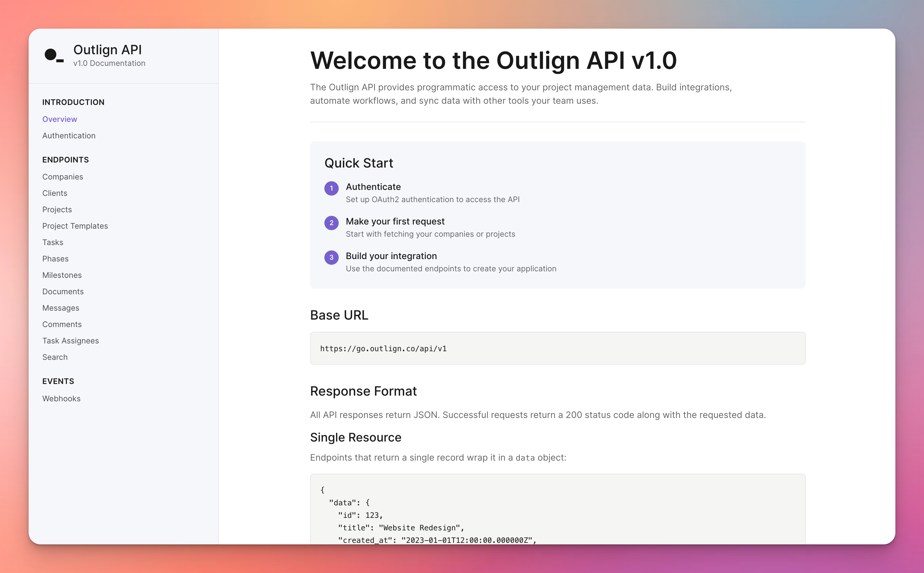Open Webhooks under Events
924x573 pixels.
[x=61, y=399]
